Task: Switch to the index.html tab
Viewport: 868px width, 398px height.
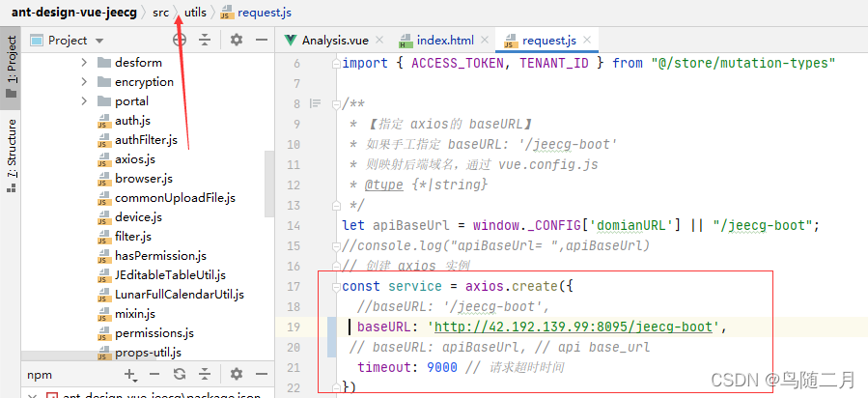Action: point(444,41)
